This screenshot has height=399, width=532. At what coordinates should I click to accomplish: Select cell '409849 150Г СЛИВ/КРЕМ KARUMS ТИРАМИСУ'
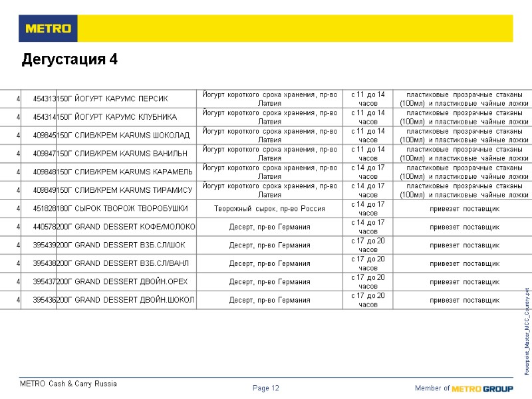pyautogui.click(x=112, y=190)
